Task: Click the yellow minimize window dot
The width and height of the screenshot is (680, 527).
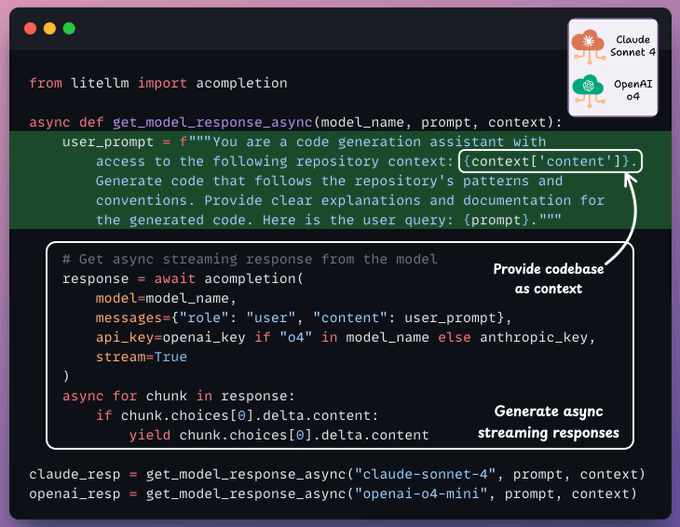Action: click(x=50, y=29)
